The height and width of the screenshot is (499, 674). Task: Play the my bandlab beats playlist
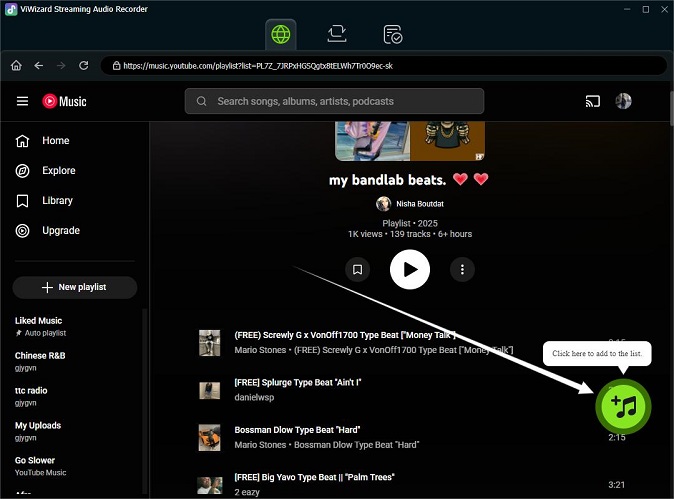click(410, 269)
